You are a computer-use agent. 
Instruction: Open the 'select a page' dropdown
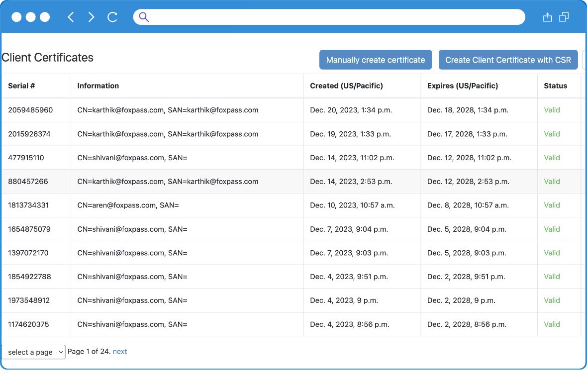(x=33, y=352)
